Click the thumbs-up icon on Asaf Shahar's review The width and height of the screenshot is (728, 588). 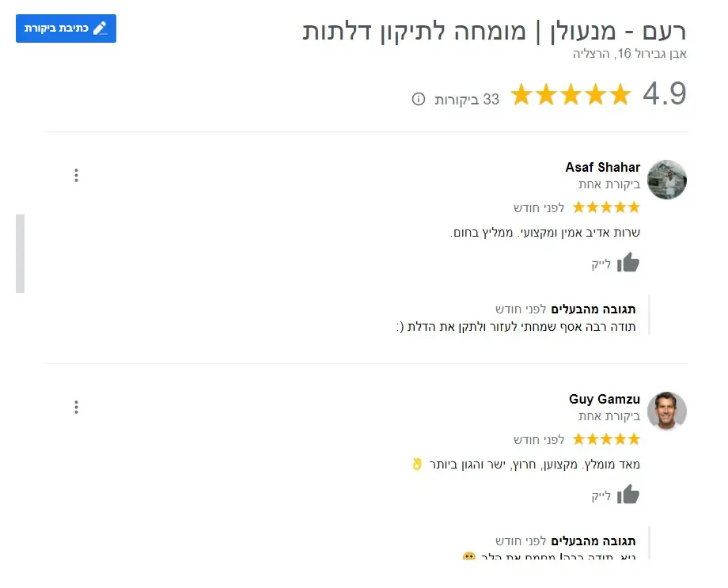[x=628, y=262]
